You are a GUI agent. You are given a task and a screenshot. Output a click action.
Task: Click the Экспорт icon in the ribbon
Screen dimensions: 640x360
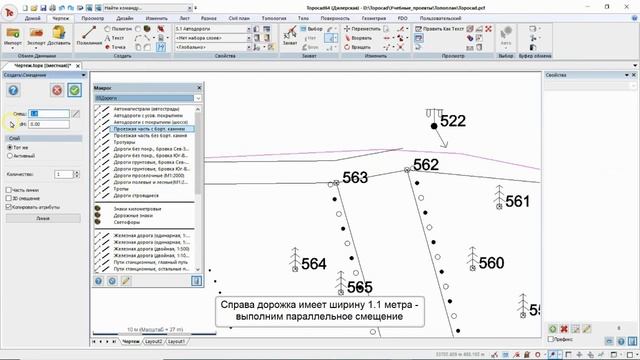pos(36,33)
